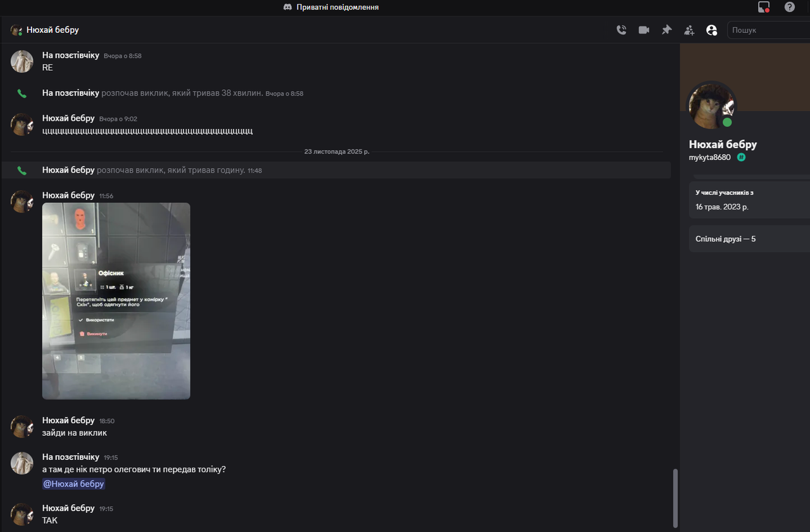Click the 18:50 message timestamp
Image resolution: width=810 pixels, height=532 pixels.
point(107,421)
